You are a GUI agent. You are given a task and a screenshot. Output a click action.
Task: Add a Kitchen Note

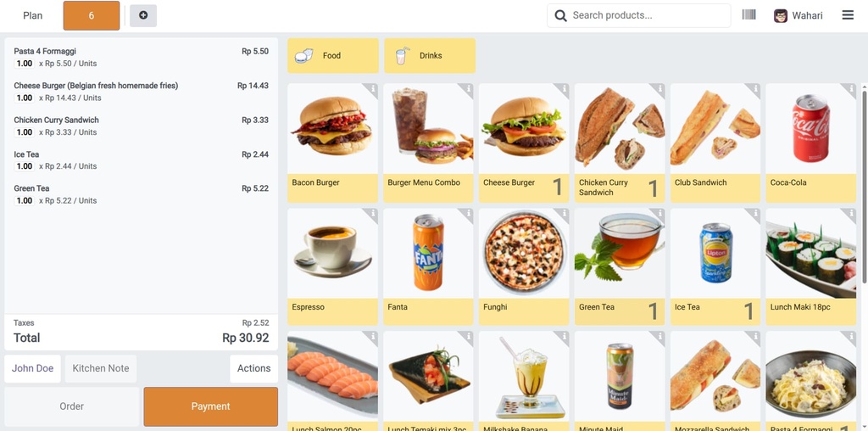[101, 368]
